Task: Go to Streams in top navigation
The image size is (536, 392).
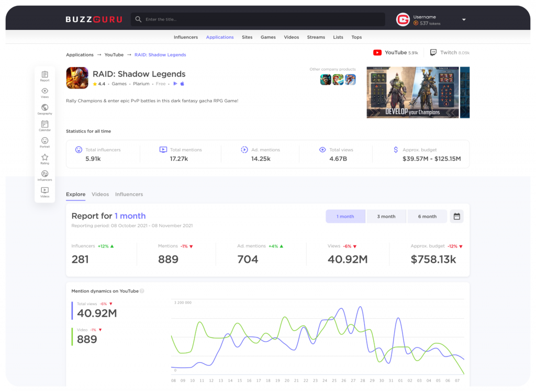Action: coord(316,37)
